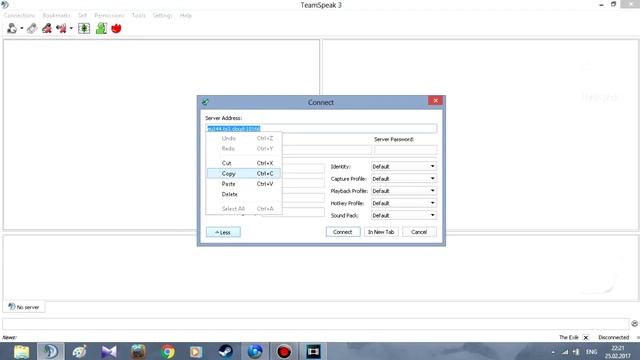
Task: Choose Undo from the context menu
Action: coord(244,138)
